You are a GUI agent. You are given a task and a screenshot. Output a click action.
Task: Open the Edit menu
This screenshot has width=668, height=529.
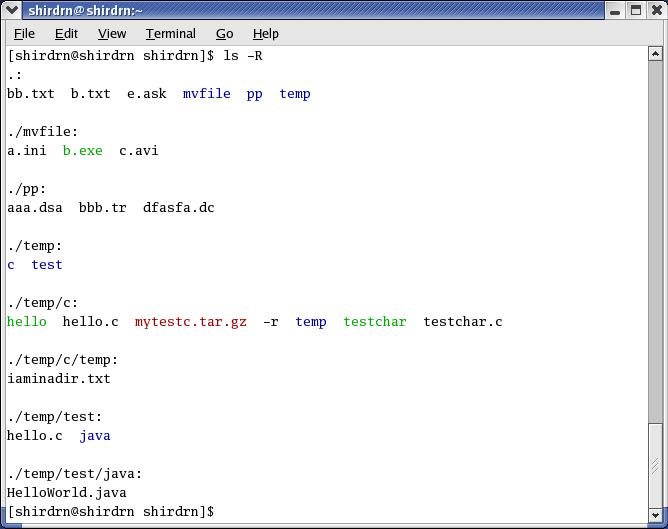[x=66, y=34]
